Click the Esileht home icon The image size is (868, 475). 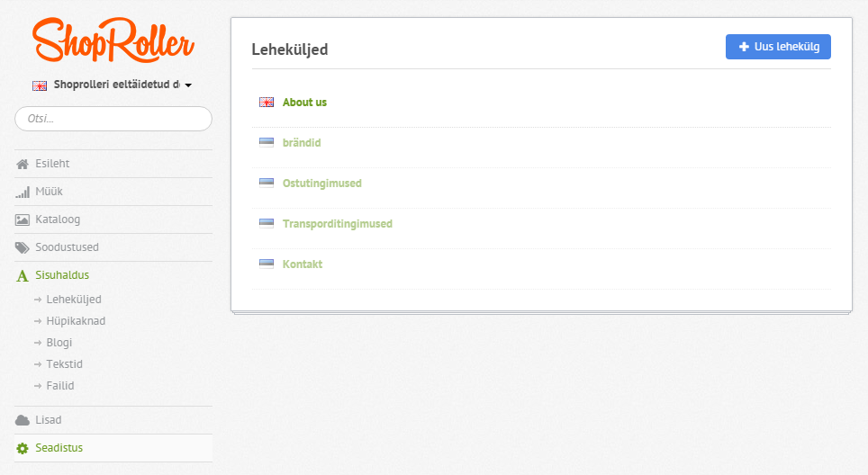pyautogui.click(x=23, y=165)
